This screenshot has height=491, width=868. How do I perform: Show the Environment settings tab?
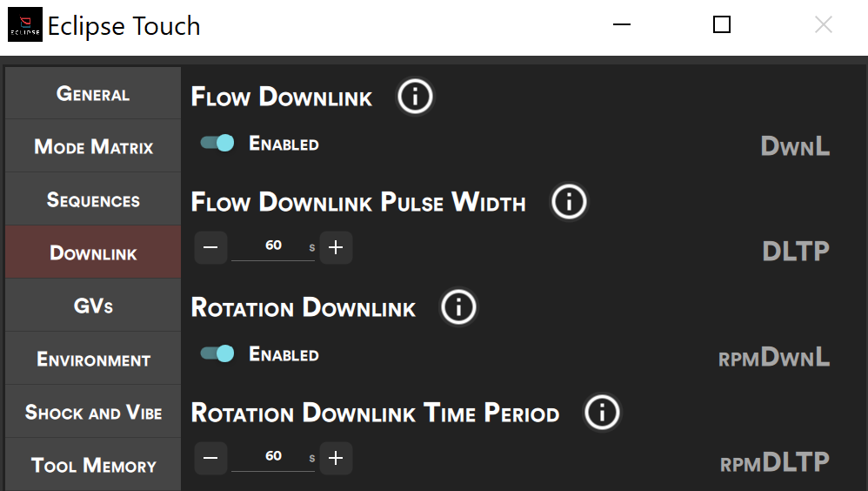pos(93,360)
